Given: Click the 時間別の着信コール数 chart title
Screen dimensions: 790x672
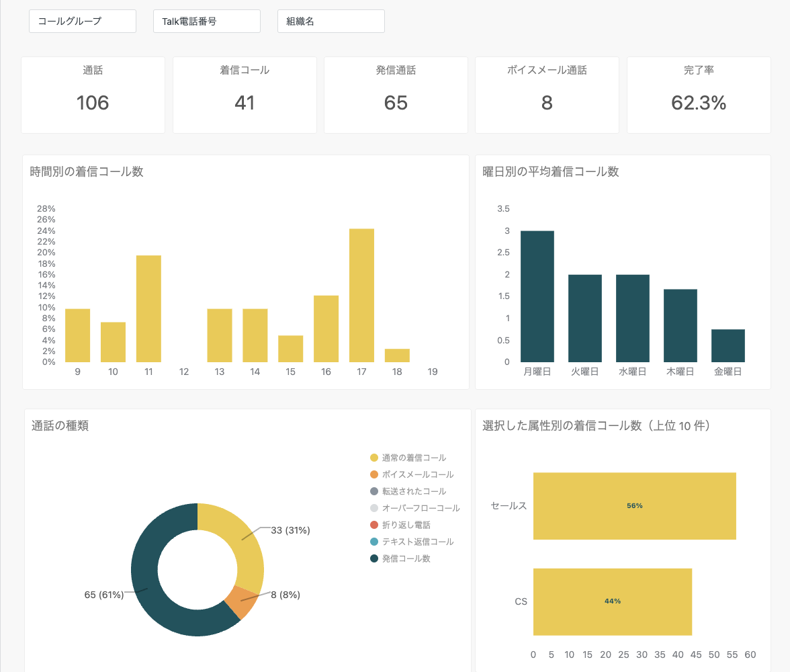Looking at the screenshot, I should point(87,172).
